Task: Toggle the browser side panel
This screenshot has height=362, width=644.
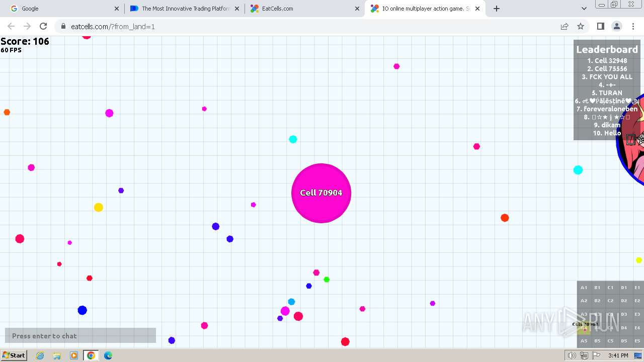Action: click(x=600, y=26)
